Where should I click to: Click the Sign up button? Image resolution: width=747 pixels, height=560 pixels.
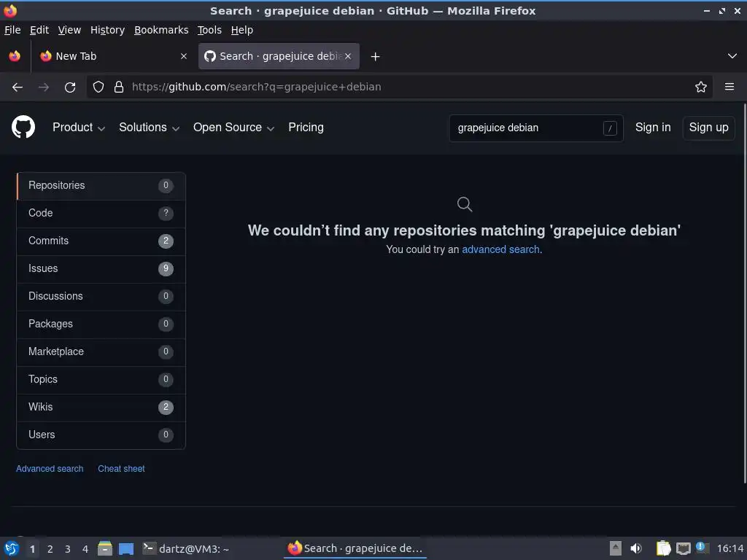tap(708, 128)
